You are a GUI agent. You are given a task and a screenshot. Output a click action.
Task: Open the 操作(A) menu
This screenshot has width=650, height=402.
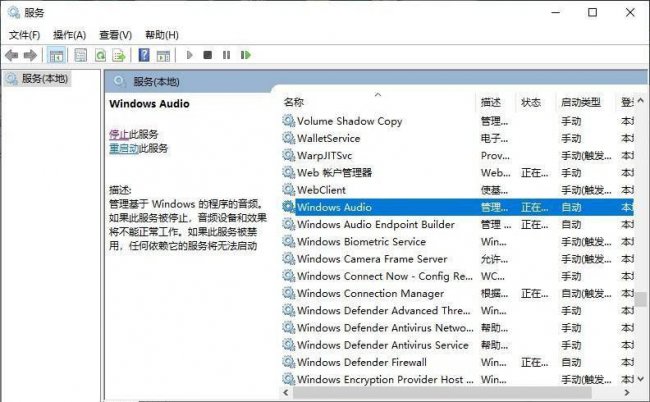click(70, 35)
